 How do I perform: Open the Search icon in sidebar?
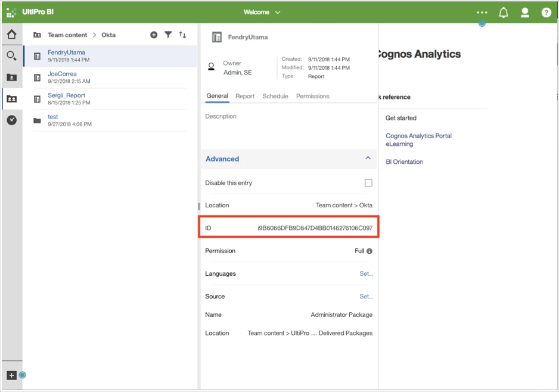[x=11, y=56]
